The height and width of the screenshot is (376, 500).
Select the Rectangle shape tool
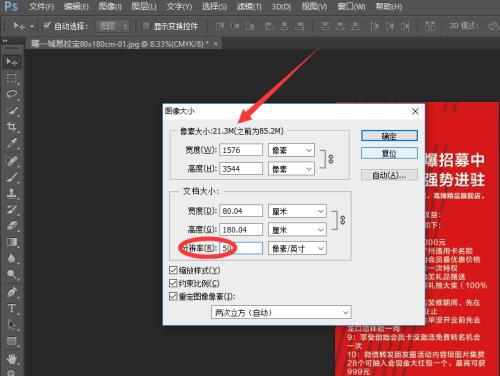tap(12, 341)
